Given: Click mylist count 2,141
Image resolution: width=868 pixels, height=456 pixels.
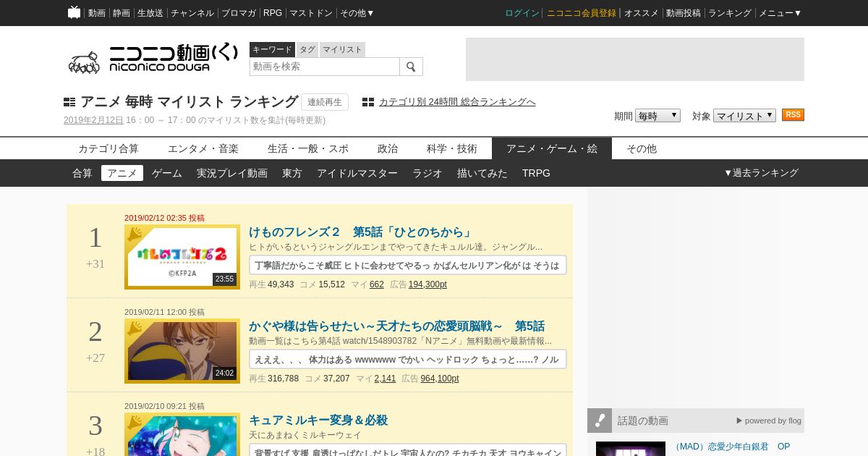Looking at the screenshot, I should 385,379.
